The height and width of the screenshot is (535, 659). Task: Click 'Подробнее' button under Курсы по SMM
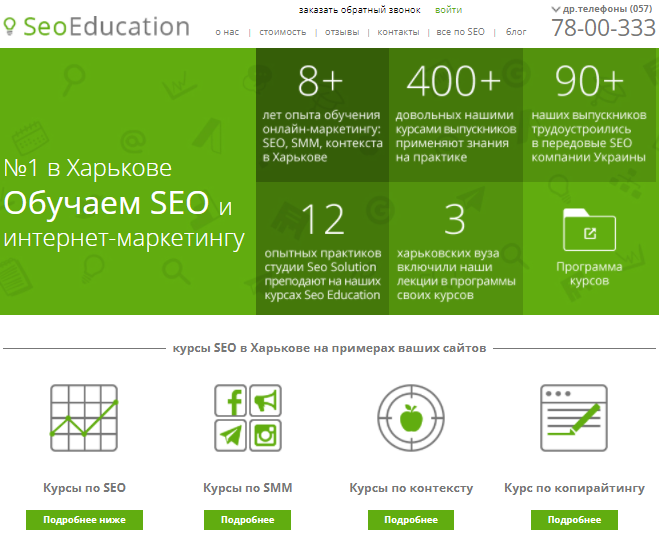(x=248, y=520)
